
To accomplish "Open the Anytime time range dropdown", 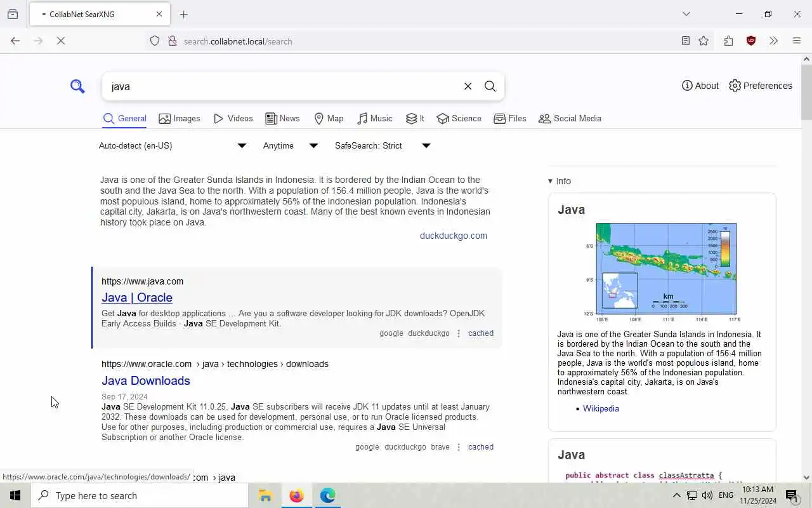I will point(291,145).
